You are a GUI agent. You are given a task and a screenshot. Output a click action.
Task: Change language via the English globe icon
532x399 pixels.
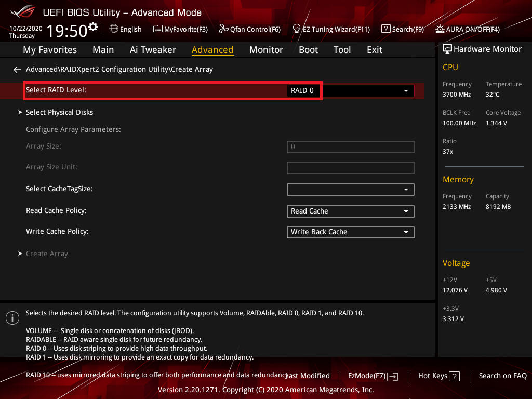(125, 29)
